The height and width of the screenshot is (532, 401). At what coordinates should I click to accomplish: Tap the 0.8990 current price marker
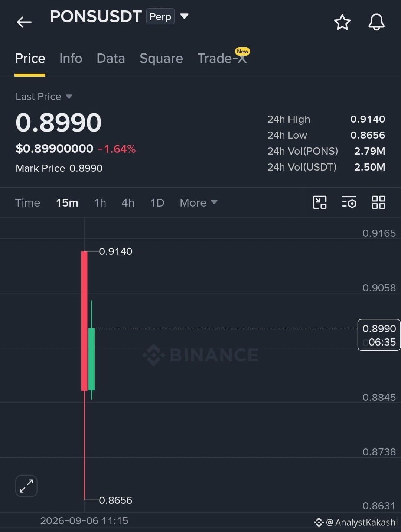(379, 335)
